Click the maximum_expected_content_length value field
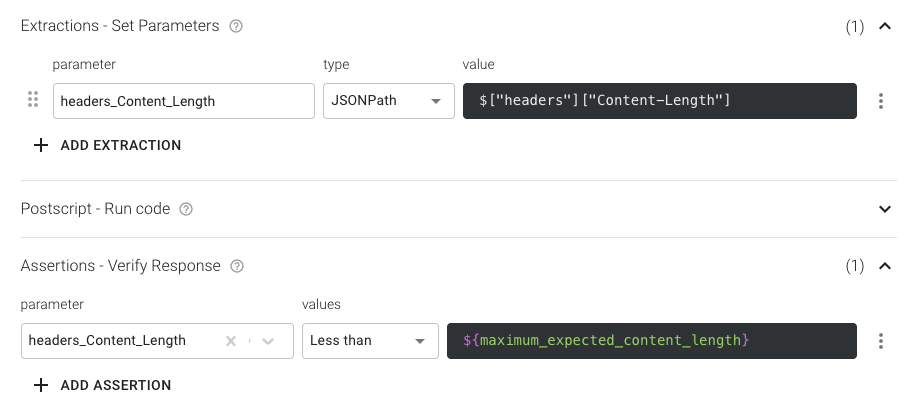 [651, 341]
